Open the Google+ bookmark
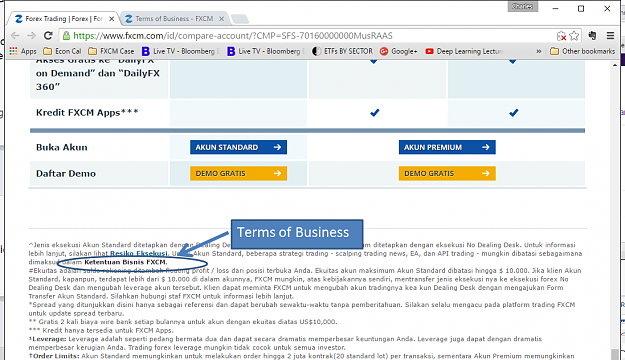 (399, 51)
